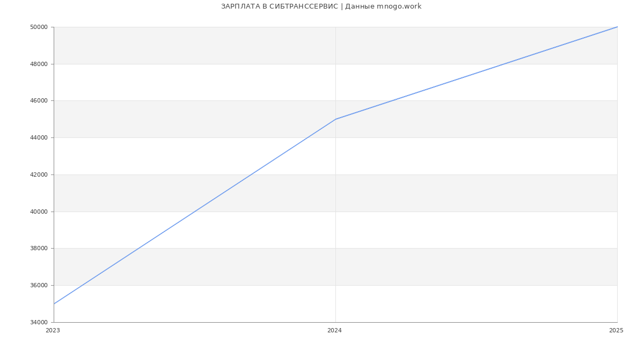Click the 2025 x-axis label
The image size is (644, 349).
click(x=616, y=331)
